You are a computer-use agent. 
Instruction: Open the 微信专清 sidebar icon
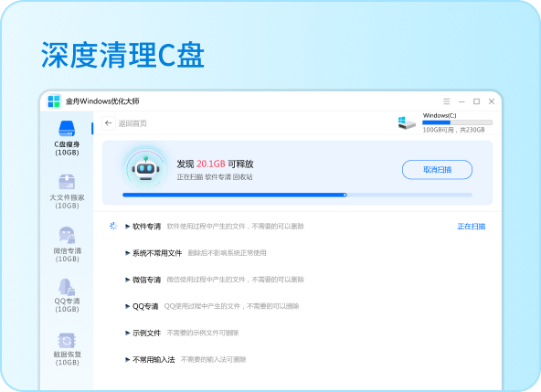67,235
